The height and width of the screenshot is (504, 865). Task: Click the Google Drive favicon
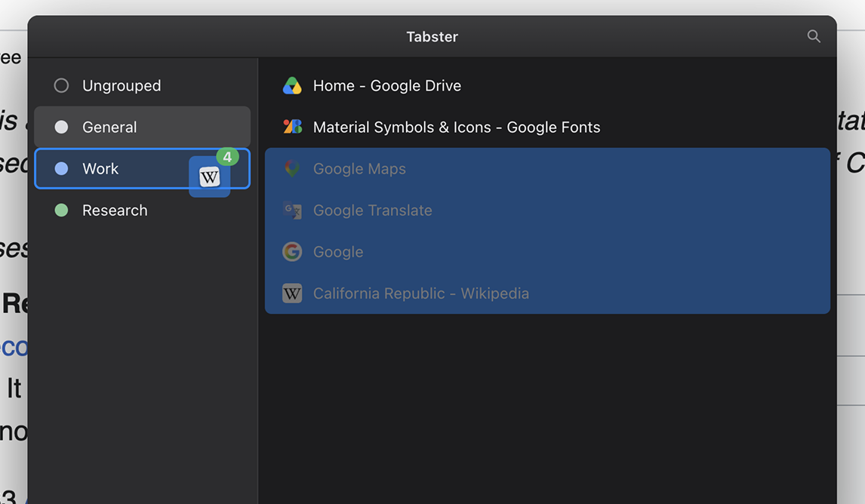pyautogui.click(x=292, y=85)
